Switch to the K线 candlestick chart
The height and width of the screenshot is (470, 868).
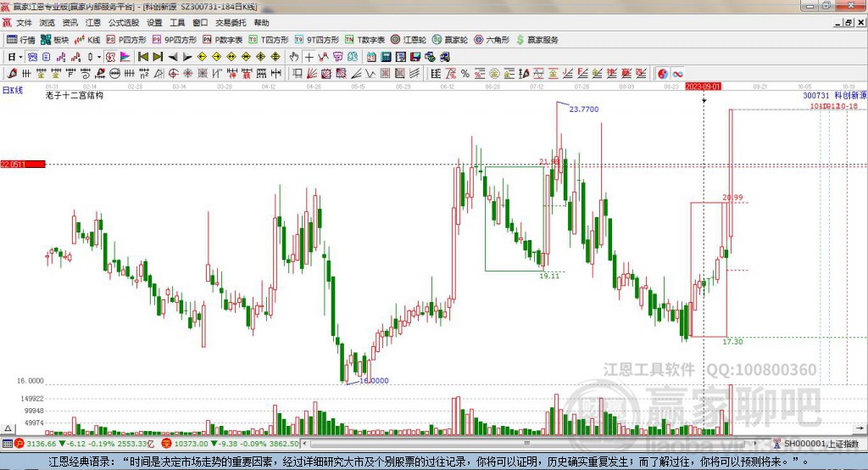87,39
